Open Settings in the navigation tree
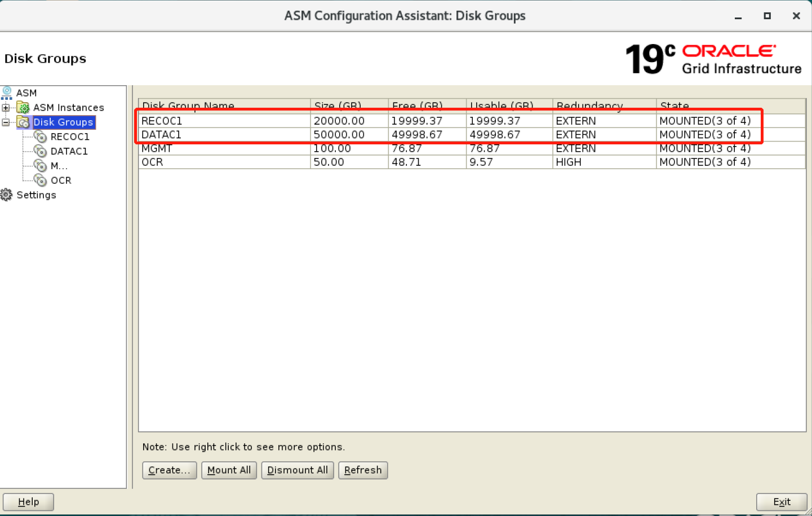This screenshot has width=812, height=516. pyautogui.click(x=37, y=195)
